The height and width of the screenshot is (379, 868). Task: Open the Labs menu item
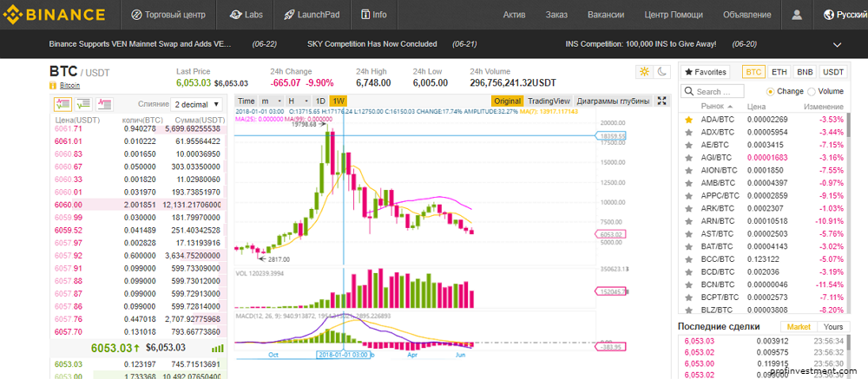247,15
